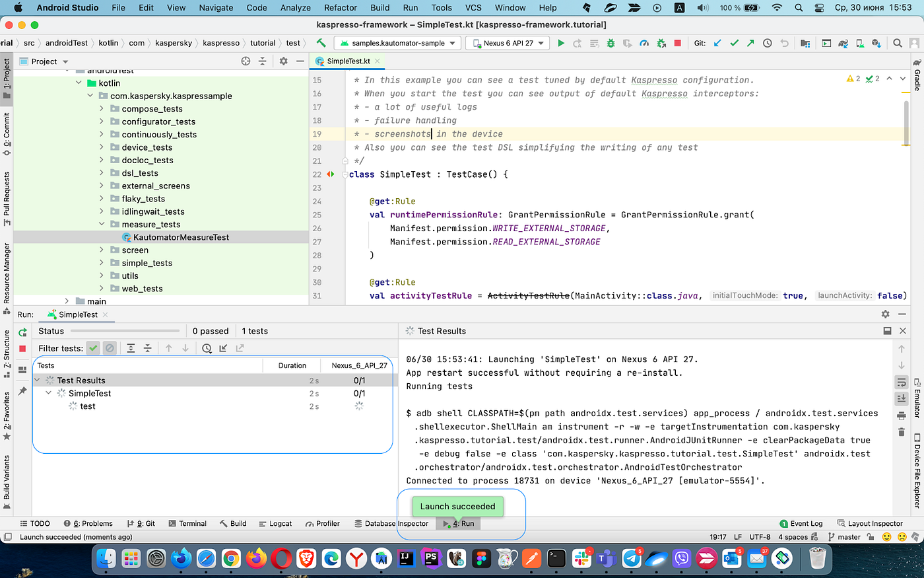Select KautomatorMeasureTest file in tree
The image size is (924, 578).
176,237
